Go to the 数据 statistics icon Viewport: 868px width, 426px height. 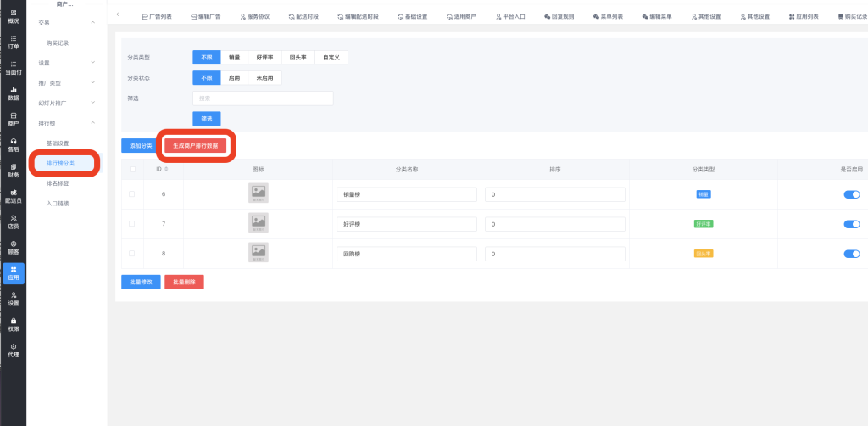(x=13, y=92)
